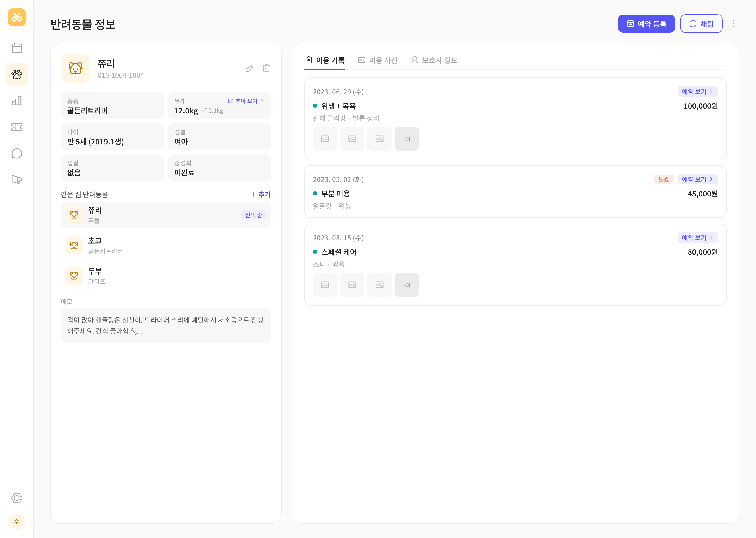756x538 pixels.
Task: Open the statistics bar chart icon
Action: click(17, 101)
